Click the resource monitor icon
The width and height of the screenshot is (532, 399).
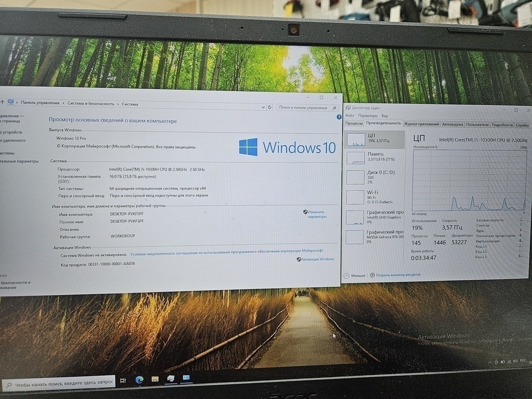coord(372,275)
